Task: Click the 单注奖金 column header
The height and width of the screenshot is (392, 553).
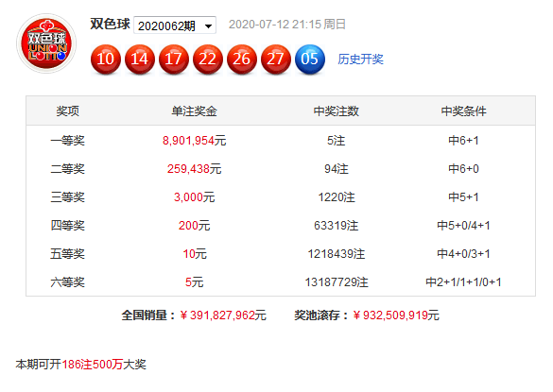Action: pyautogui.click(x=194, y=111)
